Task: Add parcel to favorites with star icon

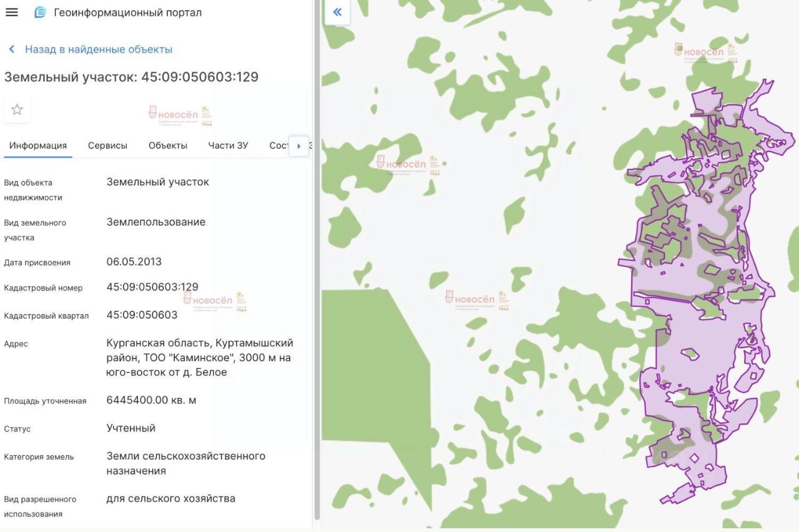Action: point(17,110)
